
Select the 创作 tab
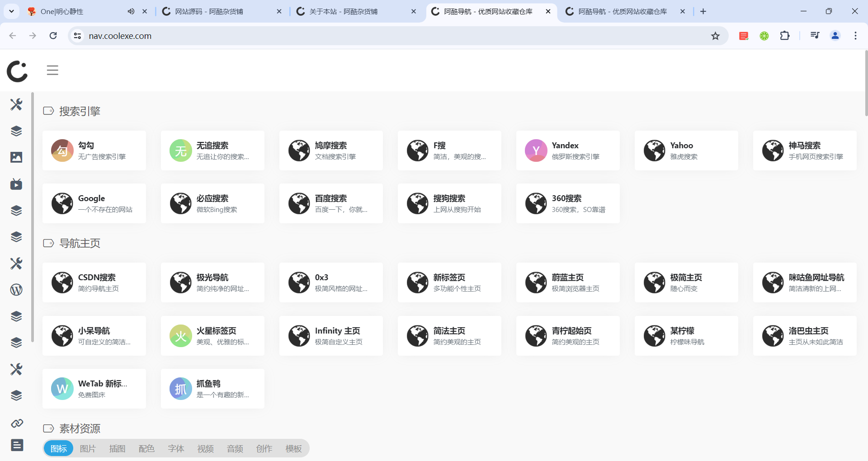pyautogui.click(x=264, y=448)
